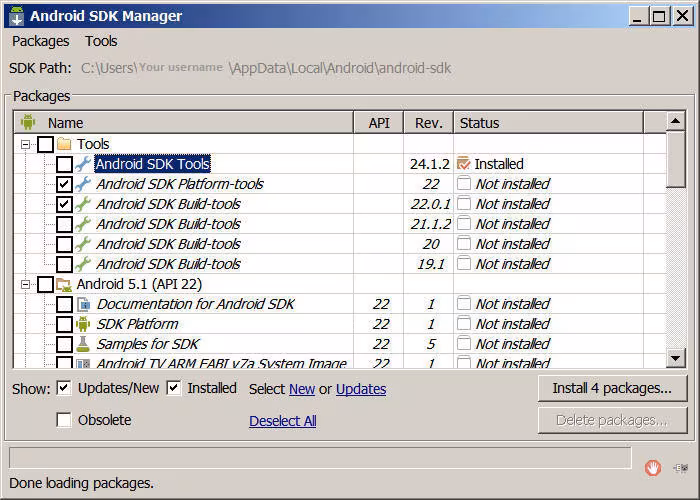The width and height of the screenshot is (700, 500).
Task: Check the Android SDK Tools package checkbox
Action: pos(64,164)
